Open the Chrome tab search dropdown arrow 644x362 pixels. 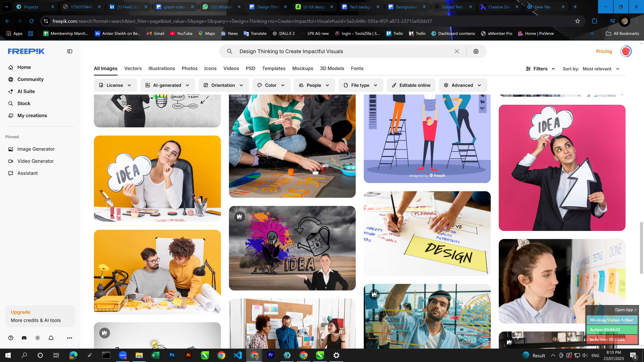pos(7,7)
